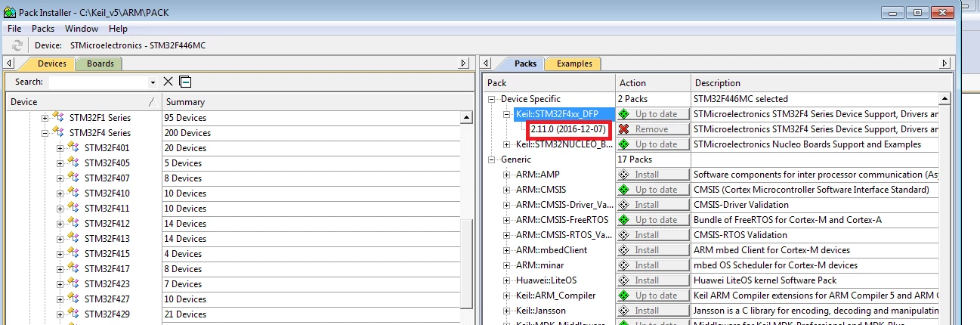
Task: Install the Keil::Jansson pack
Action: (653, 311)
